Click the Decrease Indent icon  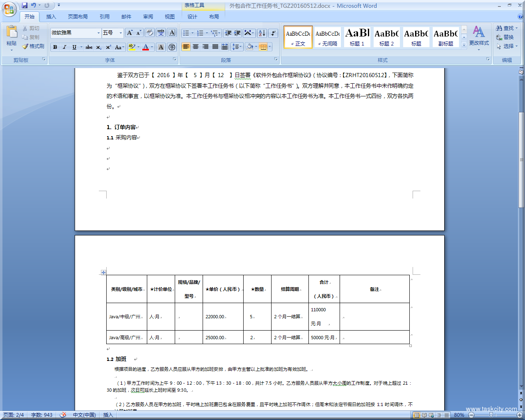coord(228,33)
